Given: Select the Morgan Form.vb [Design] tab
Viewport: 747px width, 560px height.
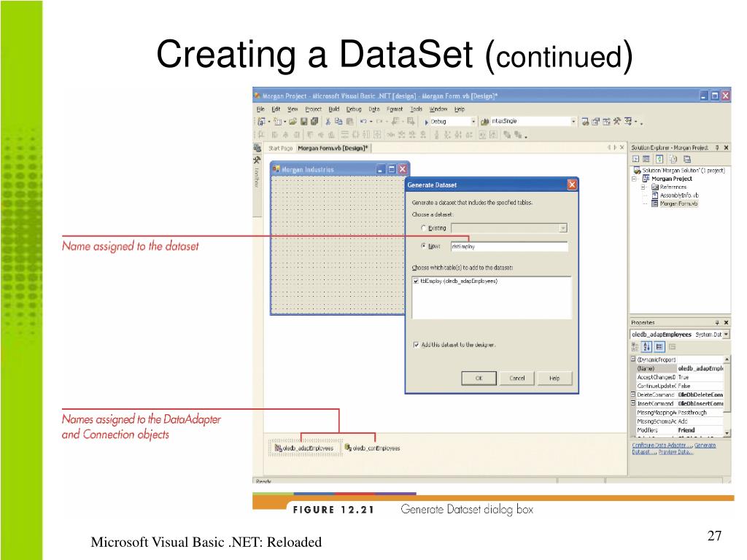Looking at the screenshot, I should (333, 148).
